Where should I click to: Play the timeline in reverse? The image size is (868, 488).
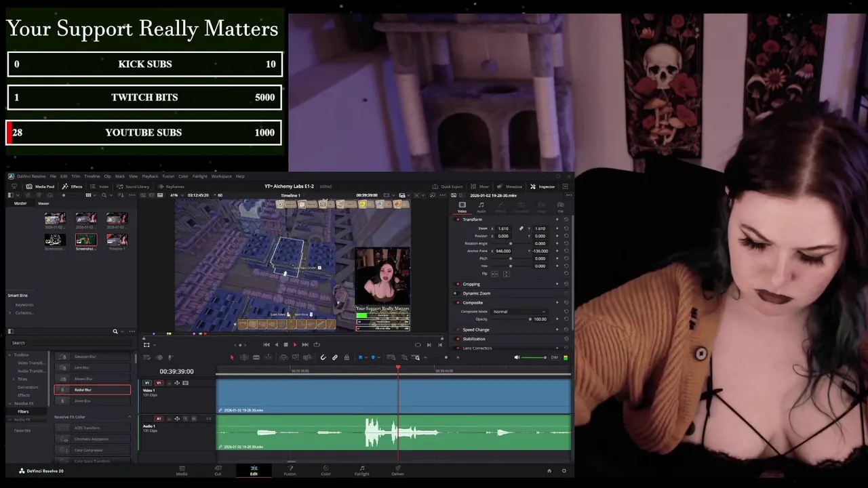click(x=276, y=344)
